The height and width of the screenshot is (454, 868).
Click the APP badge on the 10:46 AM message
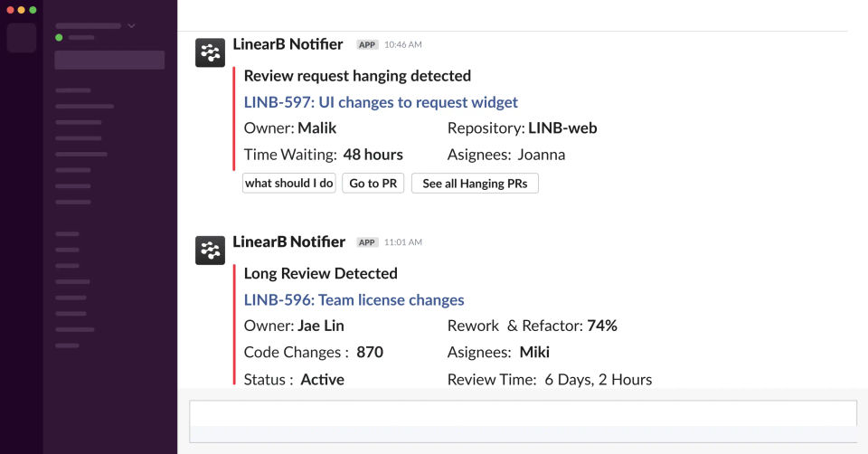pos(366,44)
